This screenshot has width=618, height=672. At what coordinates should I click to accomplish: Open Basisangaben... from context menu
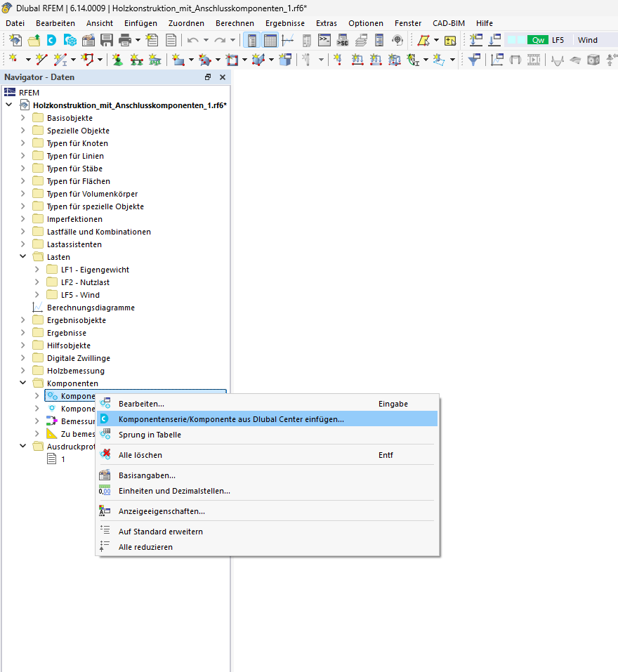click(268, 475)
